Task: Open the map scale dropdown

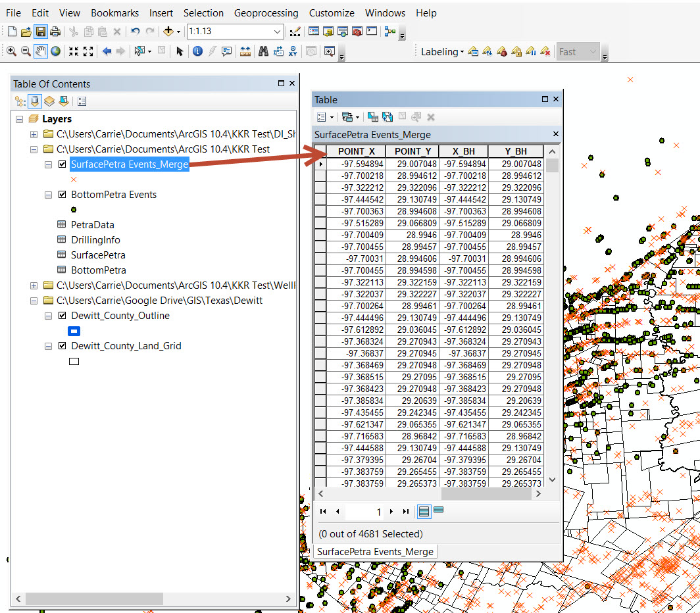Action: [x=277, y=32]
